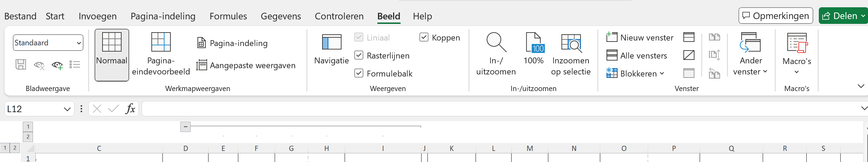868x162 pixels.
Task: Toggle the Formulebalk checkbox
Action: click(x=359, y=73)
